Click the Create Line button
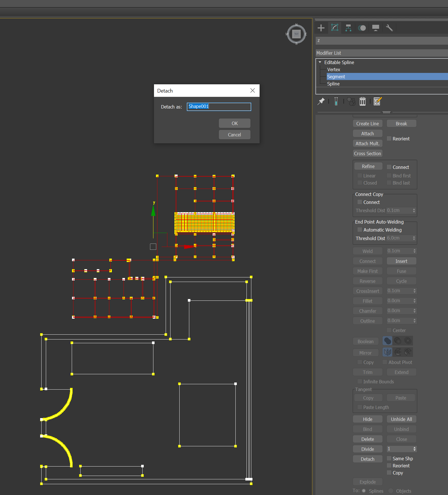 point(367,124)
